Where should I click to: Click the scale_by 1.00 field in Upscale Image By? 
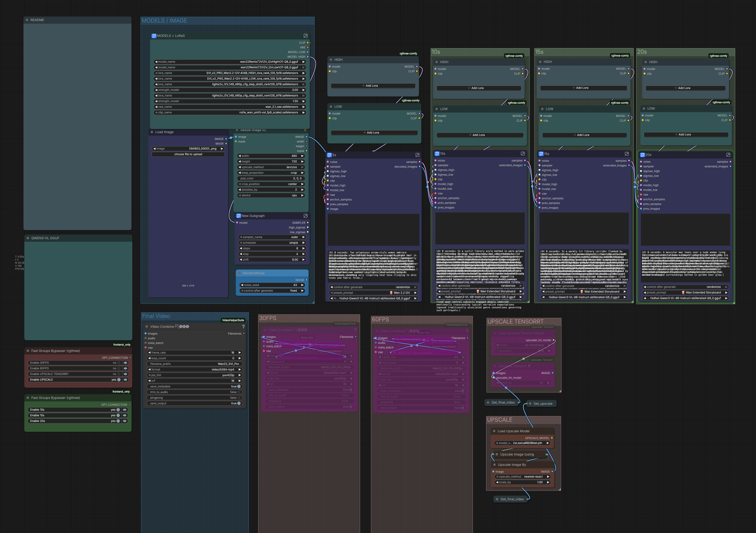tap(523, 482)
